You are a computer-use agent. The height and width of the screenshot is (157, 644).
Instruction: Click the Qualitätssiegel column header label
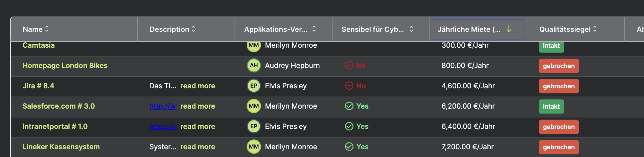pos(565,29)
